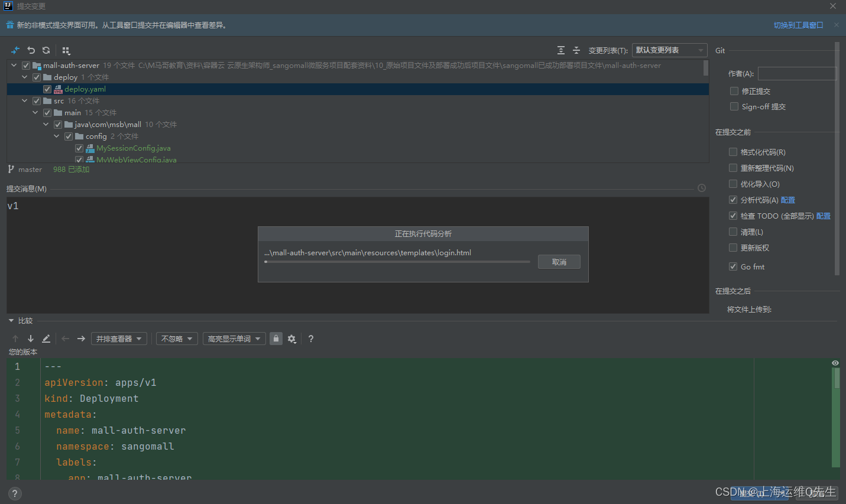Collapse the main folder node
Image resolution: width=846 pixels, height=504 pixels.
[35, 113]
